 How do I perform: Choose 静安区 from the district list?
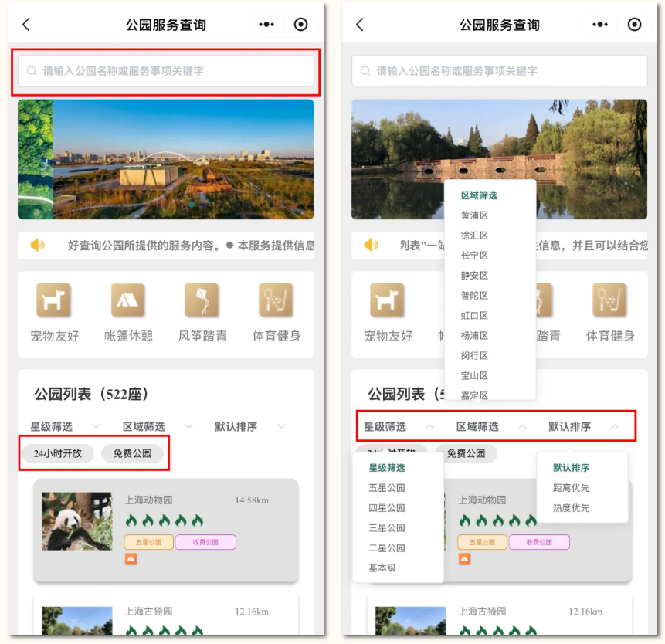pyautogui.click(x=474, y=276)
